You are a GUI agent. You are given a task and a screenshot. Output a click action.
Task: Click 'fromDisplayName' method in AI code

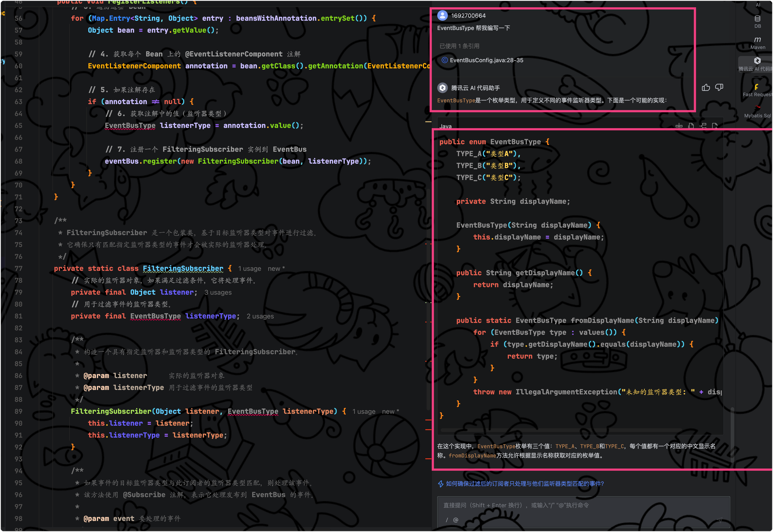pos(602,321)
